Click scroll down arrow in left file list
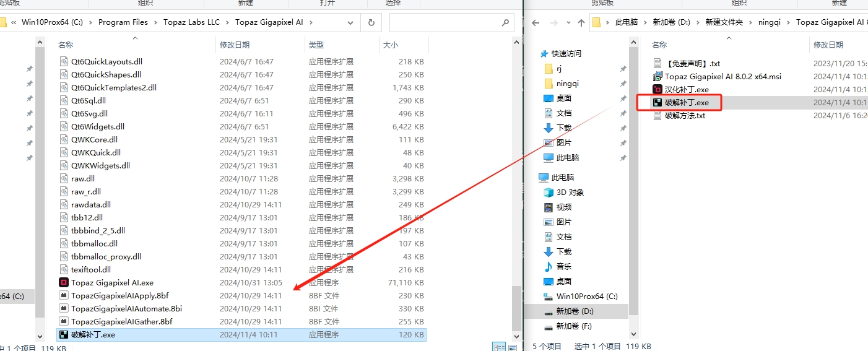The width and height of the screenshot is (868, 351). point(518,336)
